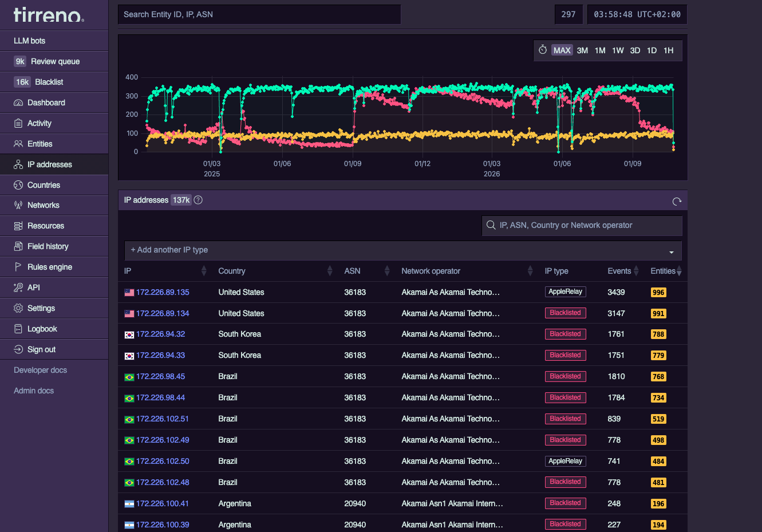The image size is (762, 532).
Task: Open IP address 172.226.89.135
Action: pos(163,292)
